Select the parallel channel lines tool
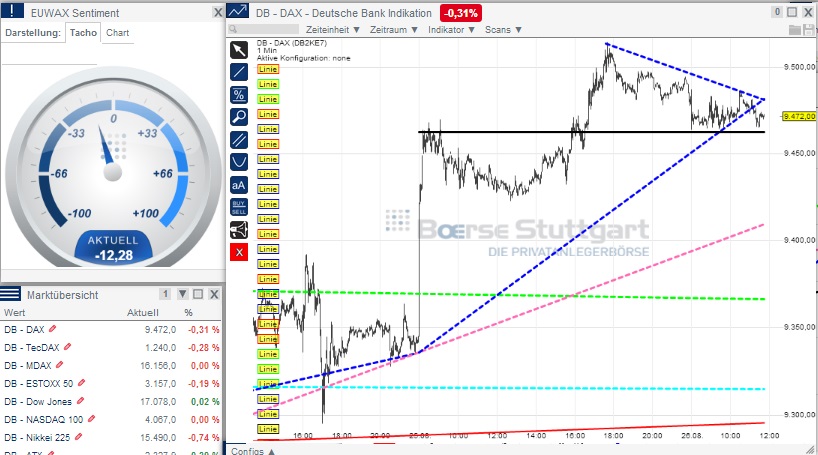 (239, 140)
